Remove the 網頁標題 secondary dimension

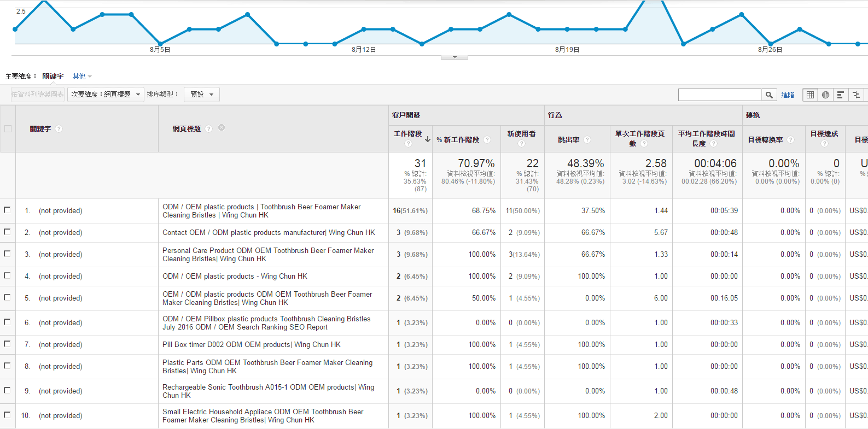[x=222, y=127]
